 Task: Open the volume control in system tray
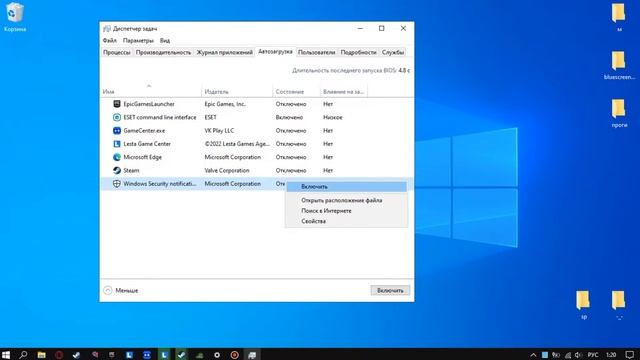(578, 355)
